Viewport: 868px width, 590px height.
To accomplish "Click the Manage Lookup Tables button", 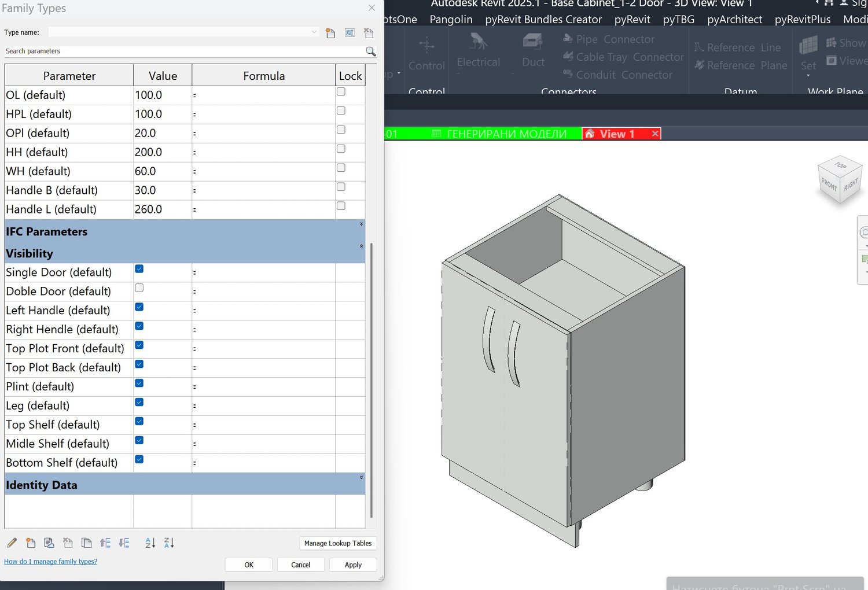I will click(x=338, y=543).
